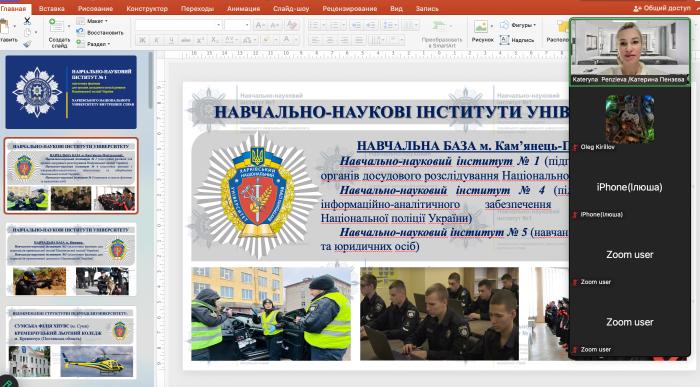Click the classroom cadets photo on slide
700x387 pixels.
[x=440, y=314]
